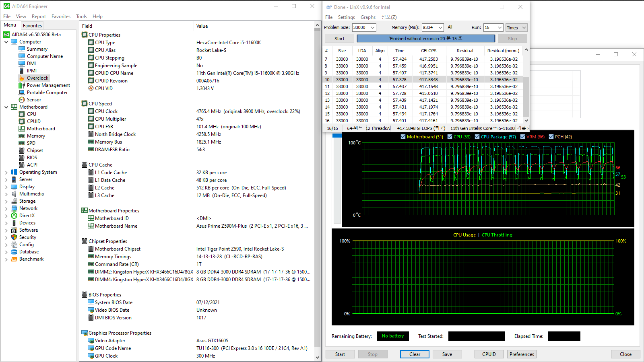
Task: Click the Network icon in tree
Action: click(14, 208)
